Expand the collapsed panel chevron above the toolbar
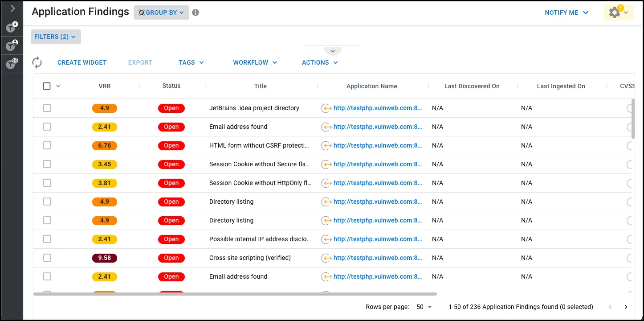The width and height of the screenshot is (644, 321). point(332,51)
